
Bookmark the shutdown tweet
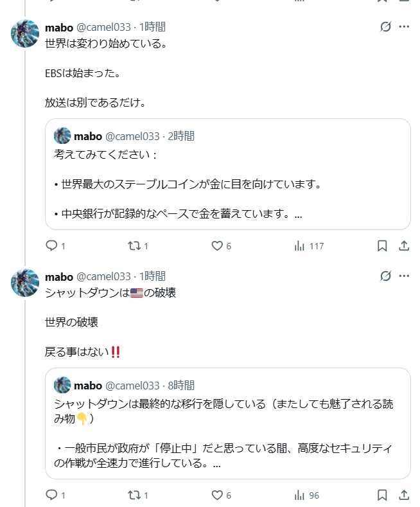(x=381, y=495)
